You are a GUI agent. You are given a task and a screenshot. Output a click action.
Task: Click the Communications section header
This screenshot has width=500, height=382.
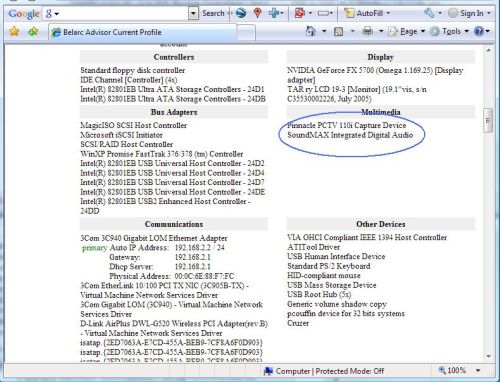click(x=174, y=224)
